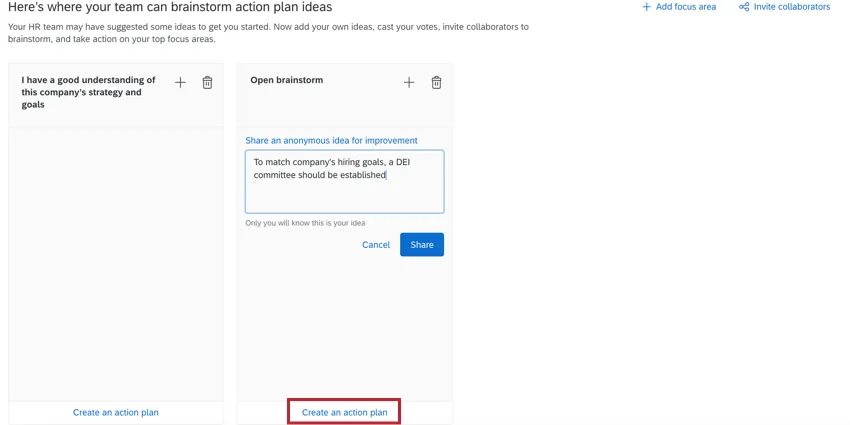Viewport: 850px width, 425px height.
Task: Click the Invite collaborators link text
Action: click(x=791, y=7)
